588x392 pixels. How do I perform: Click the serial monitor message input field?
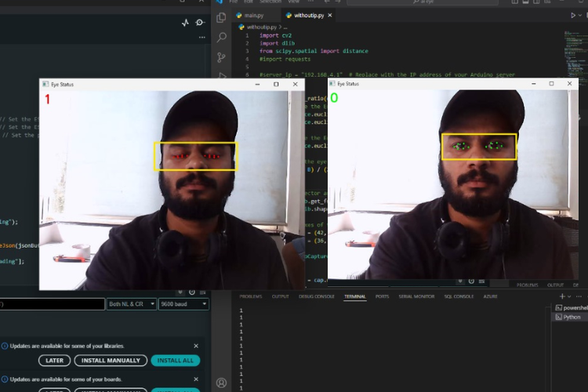point(52,304)
